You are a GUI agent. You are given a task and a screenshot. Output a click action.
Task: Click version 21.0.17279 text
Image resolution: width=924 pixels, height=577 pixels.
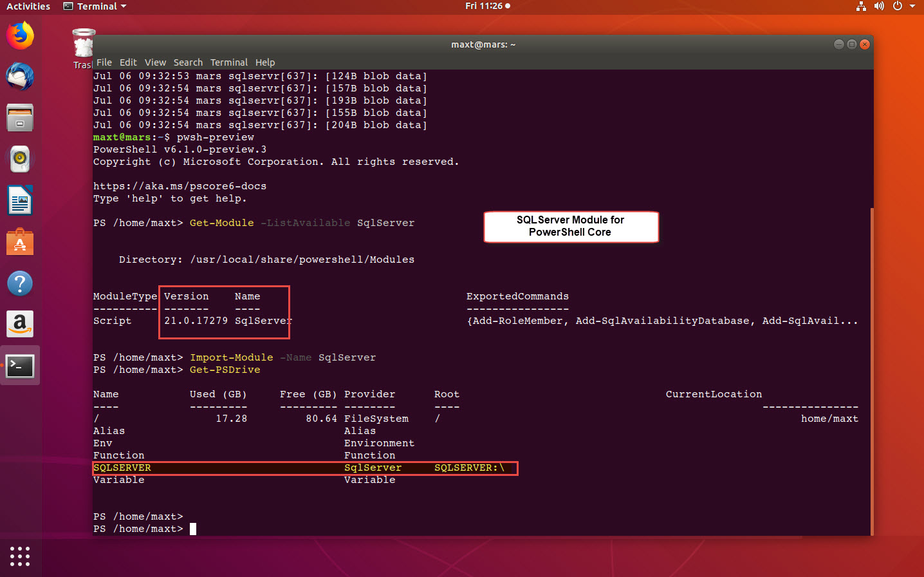coord(196,321)
